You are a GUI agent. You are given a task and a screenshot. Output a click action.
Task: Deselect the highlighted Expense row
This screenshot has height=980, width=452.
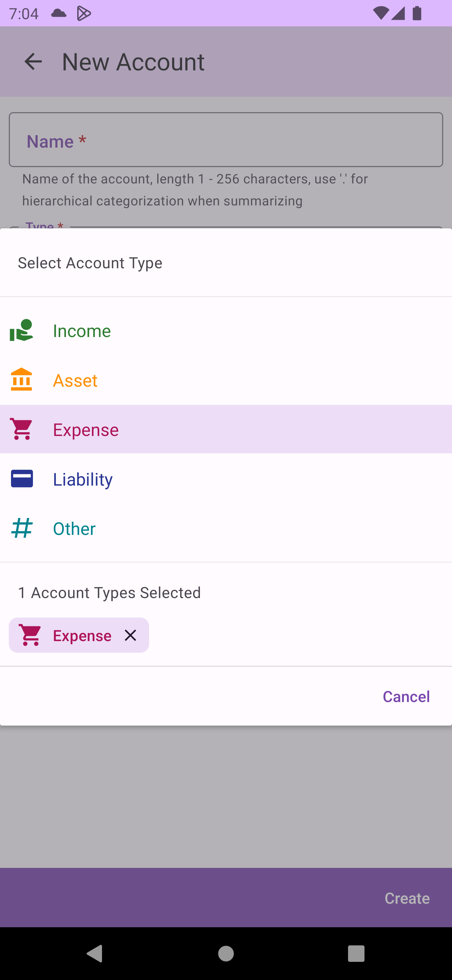pos(226,429)
